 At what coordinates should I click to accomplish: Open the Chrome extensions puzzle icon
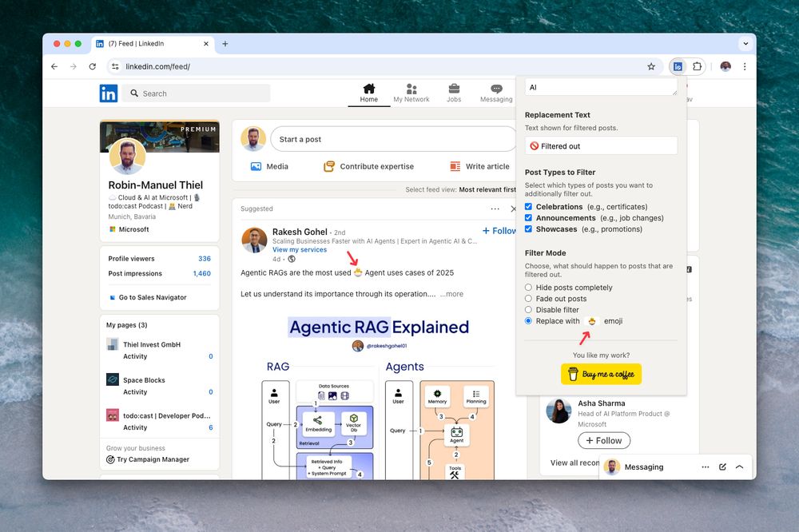pos(697,66)
